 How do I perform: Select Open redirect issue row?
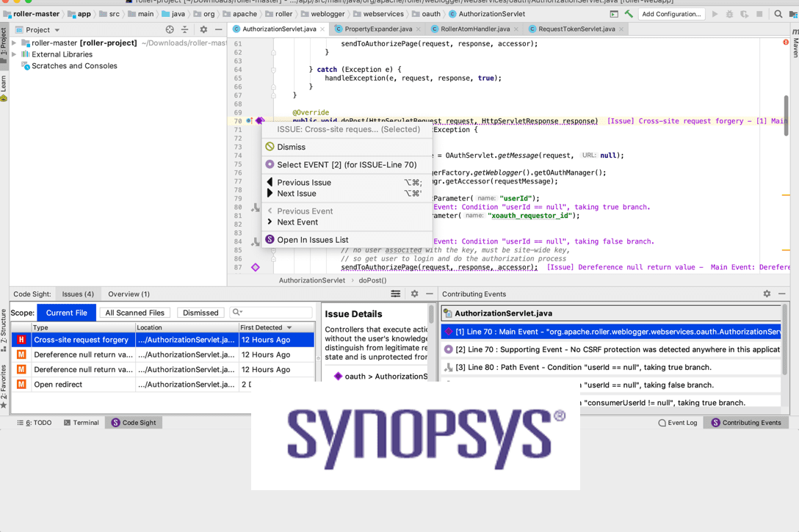[162, 385]
